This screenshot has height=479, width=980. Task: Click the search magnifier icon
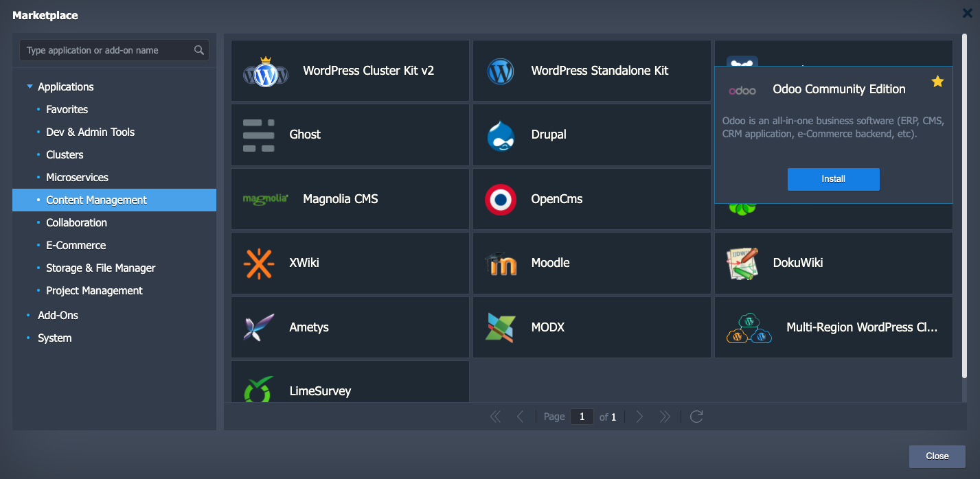click(199, 50)
